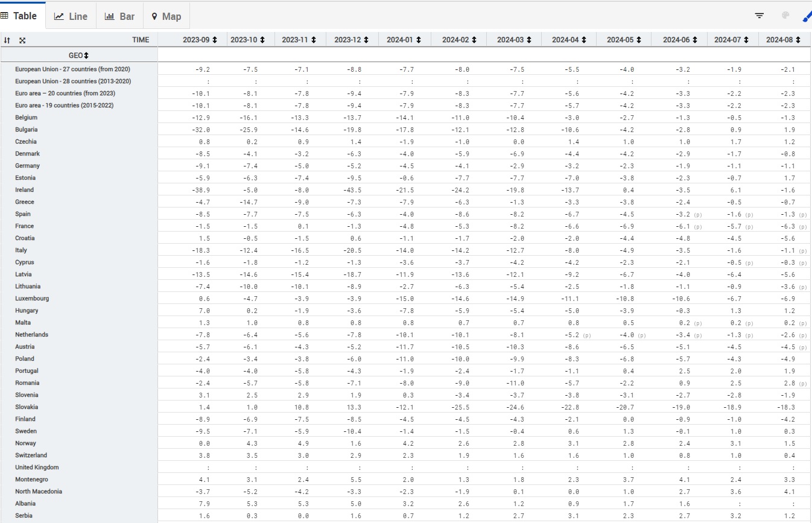Switch to the Line chart tab
Image resolution: width=812 pixels, height=523 pixels.
pos(71,16)
